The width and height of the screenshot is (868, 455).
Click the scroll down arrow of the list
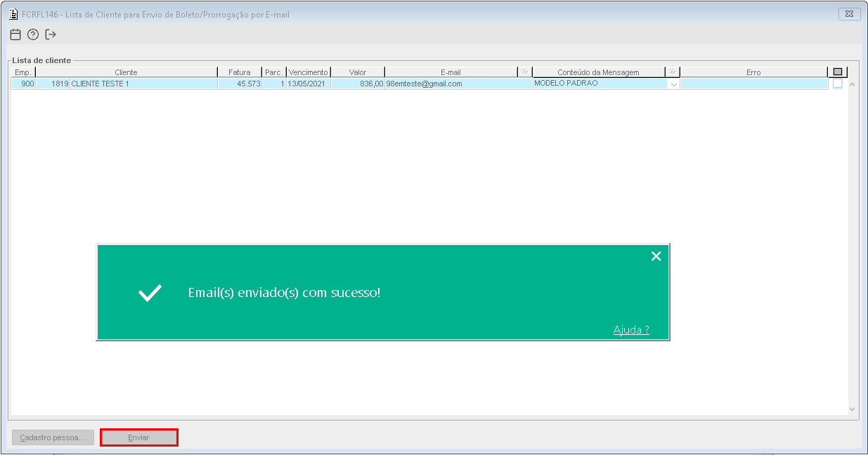coord(853,409)
